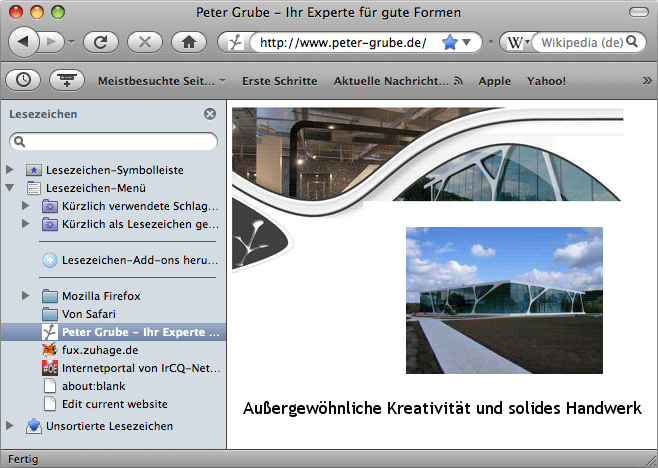Select the Von Safari folder
This screenshot has height=468, width=658.
coord(79,314)
